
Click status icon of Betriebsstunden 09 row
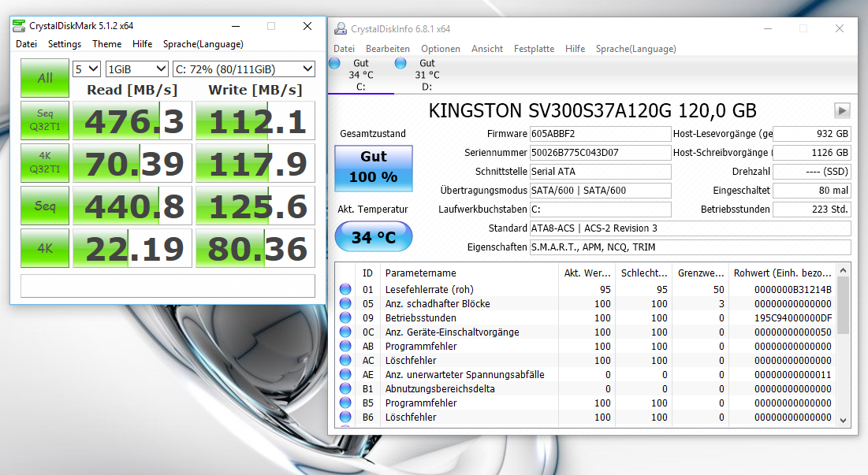click(345, 318)
